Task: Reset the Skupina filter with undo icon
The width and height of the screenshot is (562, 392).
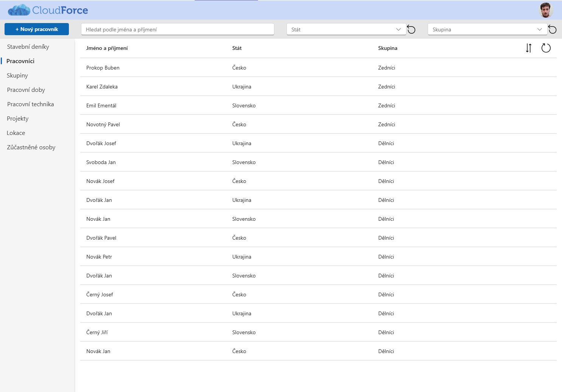Action: (553, 29)
